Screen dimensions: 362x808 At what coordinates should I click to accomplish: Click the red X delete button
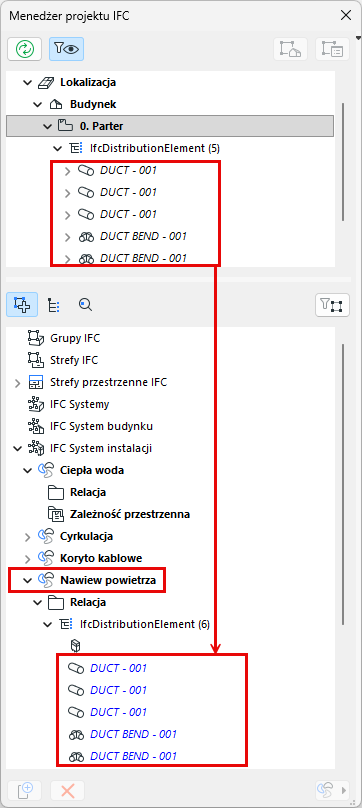tap(68, 790)
